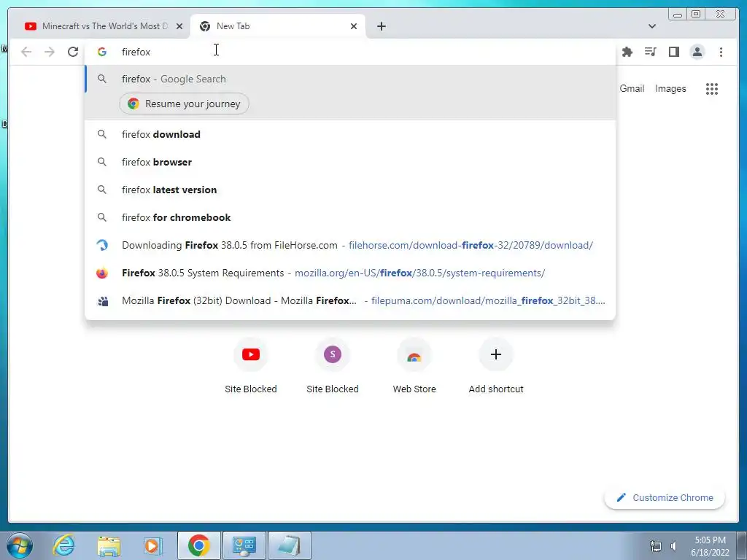Open the YouTube Site Blocked shortcut
Image resolution: width=747 pixels, height=560 pixels.
pos(251,366)
